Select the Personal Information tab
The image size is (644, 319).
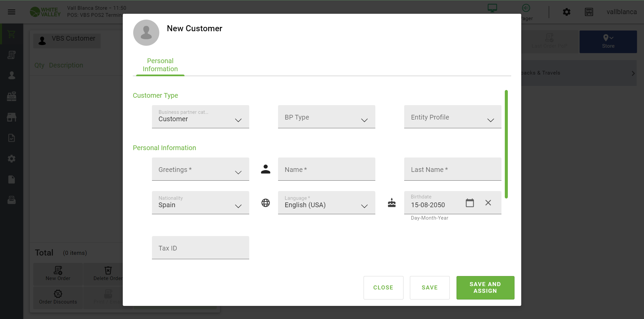pos(160,65)
